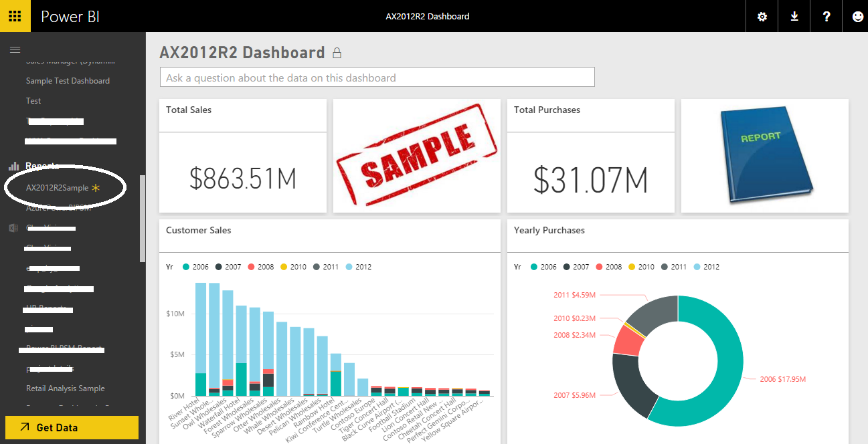Click the 2008 legend dot in Yearly Purchases

click(599, 267)
